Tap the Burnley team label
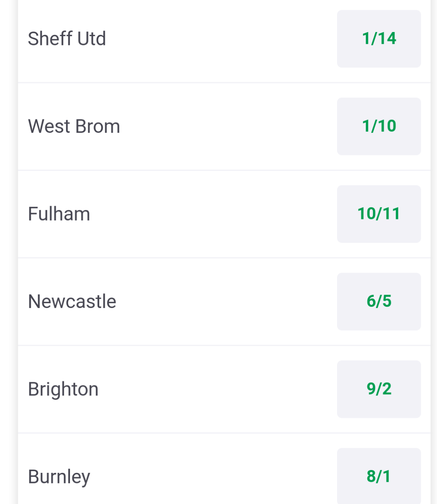This screenshot has height=504, width=437. [x=59, y=477]
